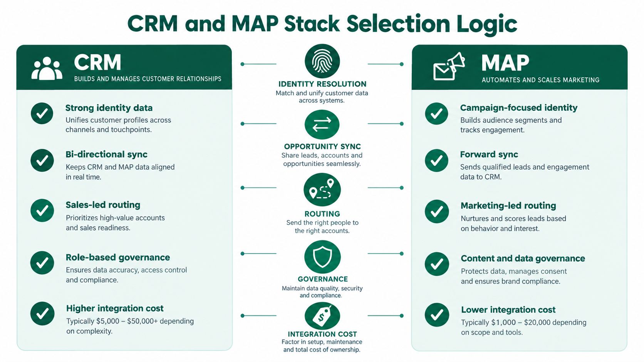The height and width of the screenshot is (362, 644).
Task: Click checkmark beside Campaign-focused identity
Action: [436, 113]
